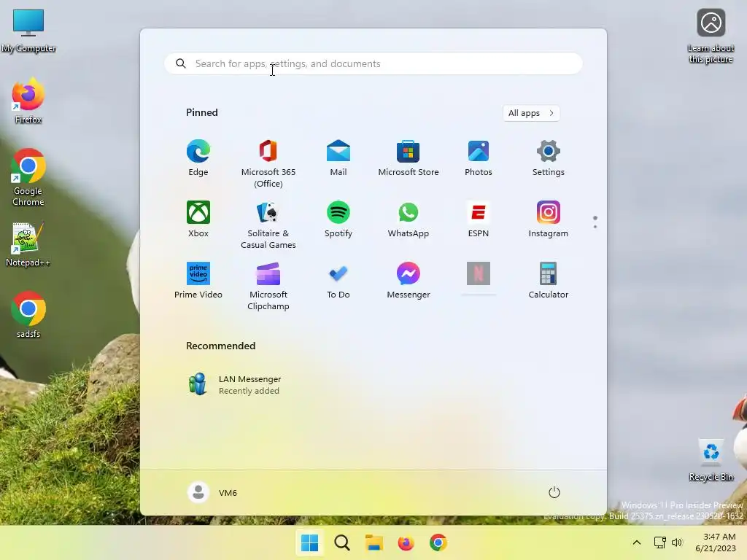Launch Chrome from the taskbar

438,542
